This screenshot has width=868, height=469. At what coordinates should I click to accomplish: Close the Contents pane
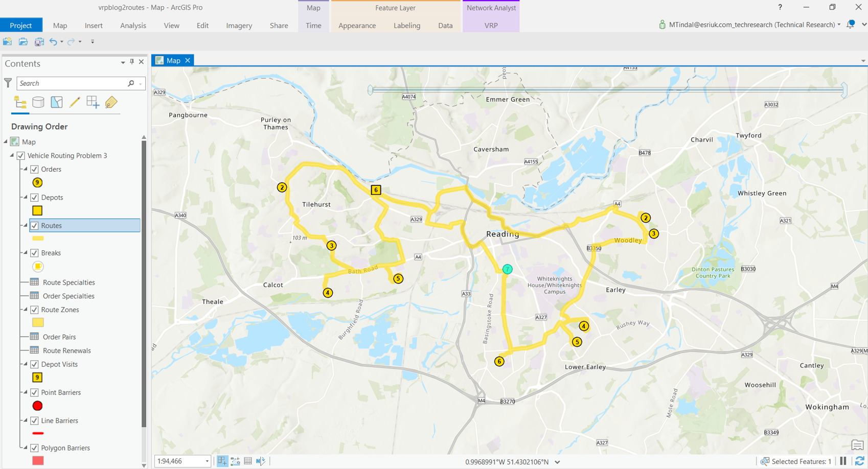[x=142, y=62]
